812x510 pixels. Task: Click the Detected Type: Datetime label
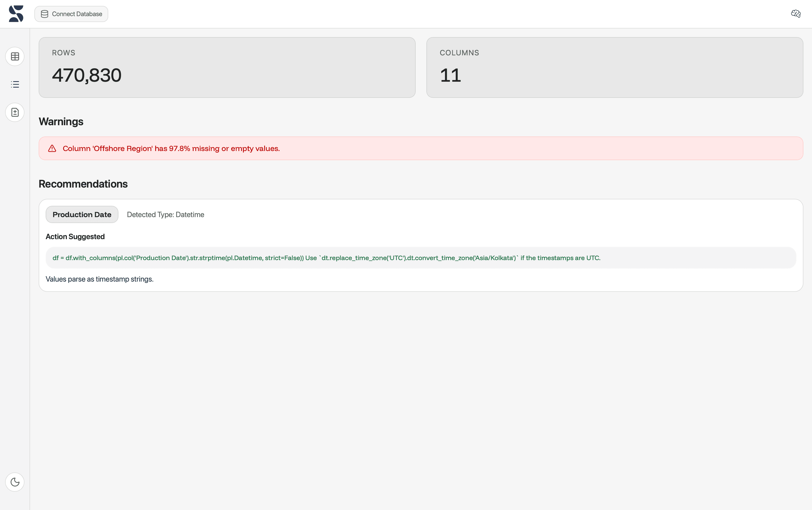165,214
